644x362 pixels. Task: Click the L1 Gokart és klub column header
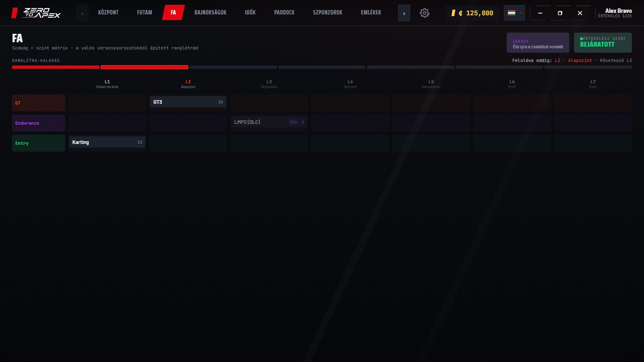[x=107, y=84]
